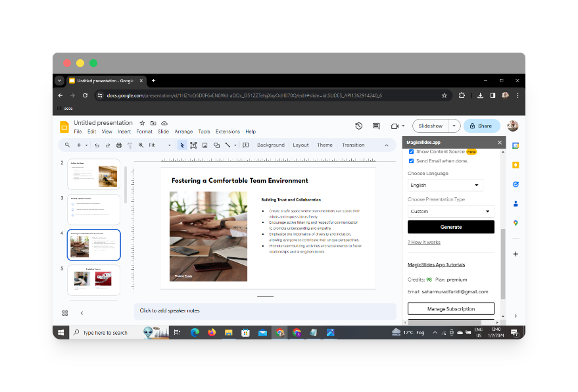Click the speaker notes field
Screen dimensions: 578x392
265,311
